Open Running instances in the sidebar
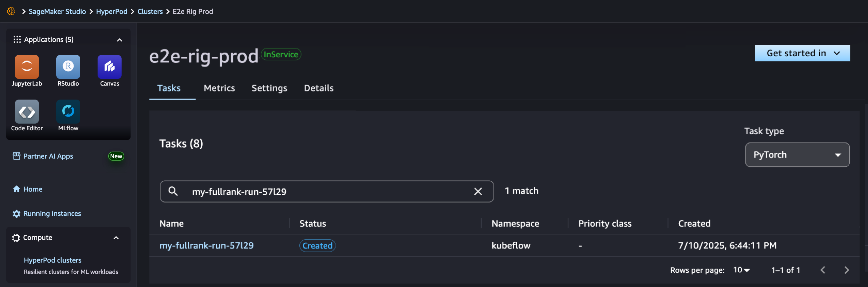 [52, 214]
